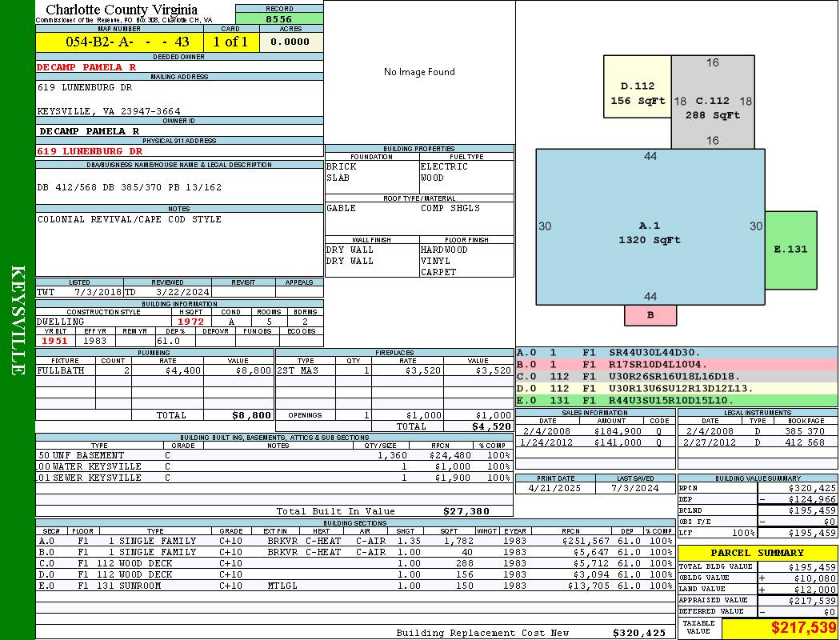The height and width of the screenshot is (640, 840).
Task: Click legal instrument date 2/27/2012
Action: pyautogui.click(x=710, y=442)
